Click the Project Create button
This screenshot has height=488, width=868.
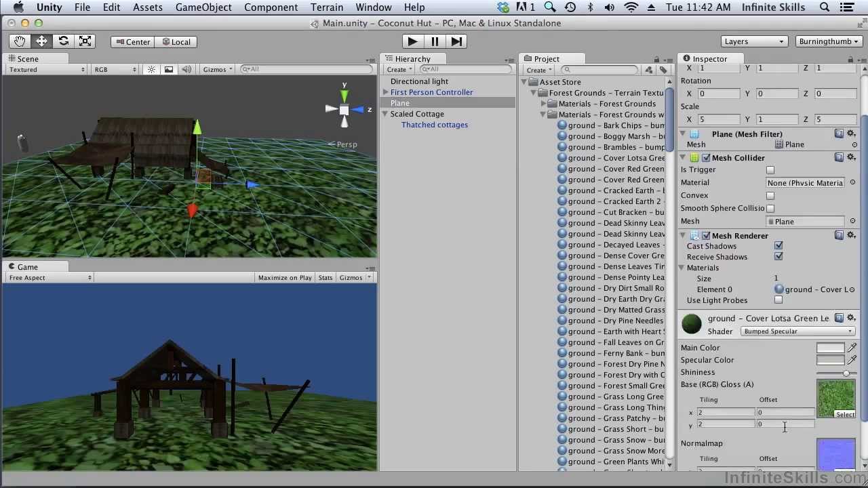538,70
